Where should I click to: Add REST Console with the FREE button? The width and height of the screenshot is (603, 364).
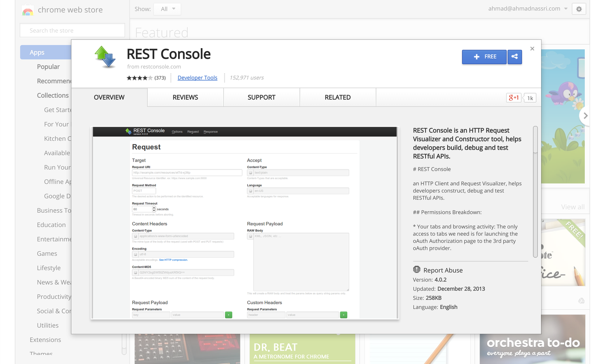[x=484, y=57]
